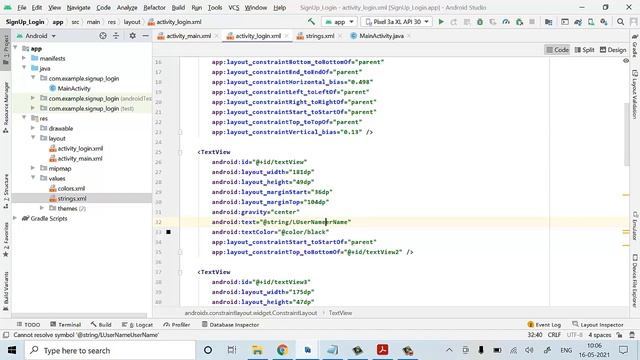Open the File menu
This screenshot has width=640, height=360.
tap(22, 7)
